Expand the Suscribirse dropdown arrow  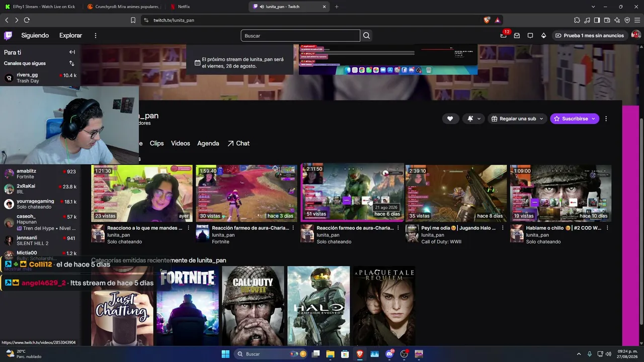click(x=594, y=119)
